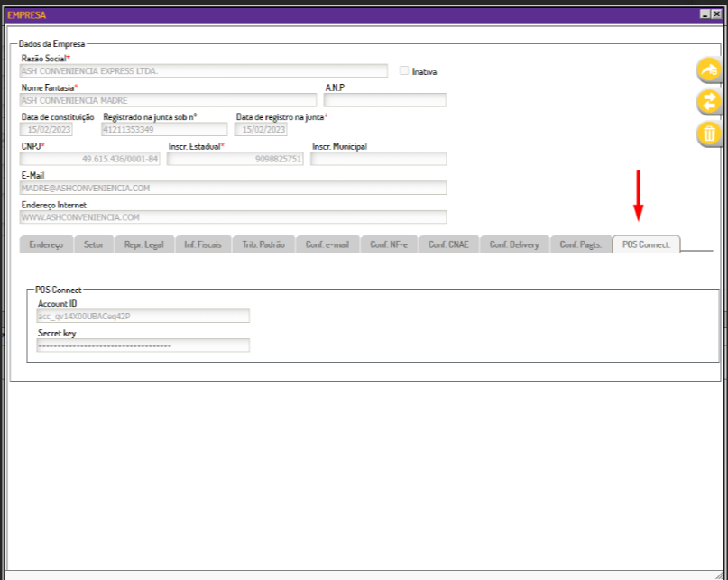Select the Inf. Fiscais tab
The height and width of the screenshot is (580, 728).
203,244
